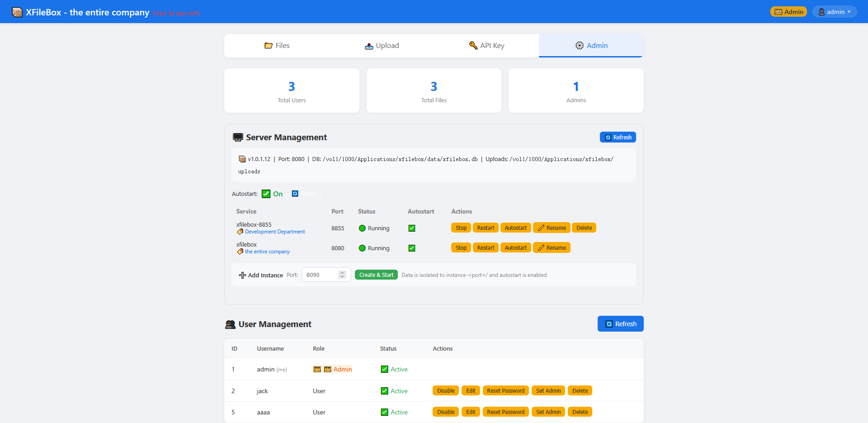Click the upload tray icon

[x=369, y=46]
